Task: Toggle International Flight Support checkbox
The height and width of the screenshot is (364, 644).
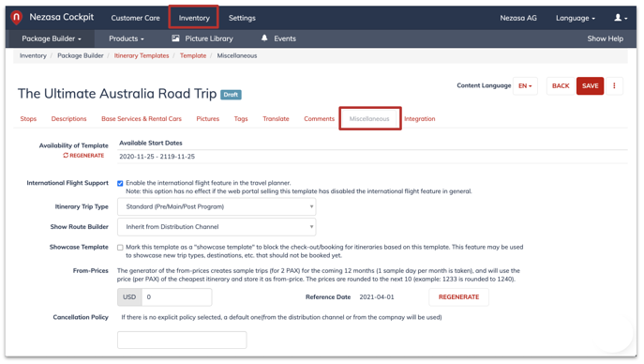Action: 120,183
